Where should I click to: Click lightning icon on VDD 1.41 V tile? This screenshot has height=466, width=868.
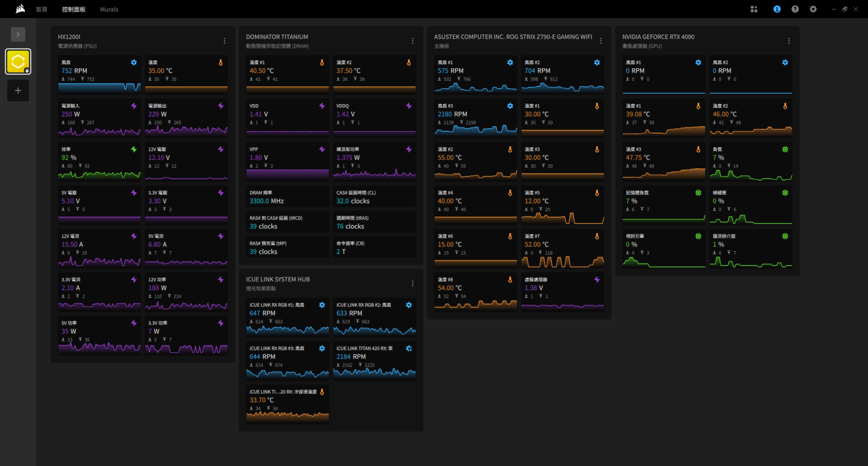coord(322,106)
